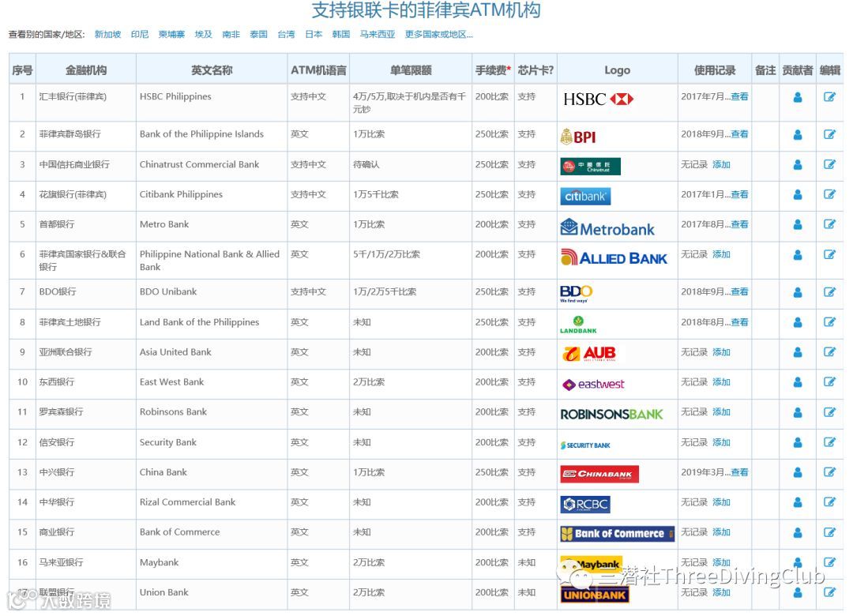Edit Philippine National Bank & Allied Bank entry
Viewport: 853px width, 616px height.
click(829, 254)
